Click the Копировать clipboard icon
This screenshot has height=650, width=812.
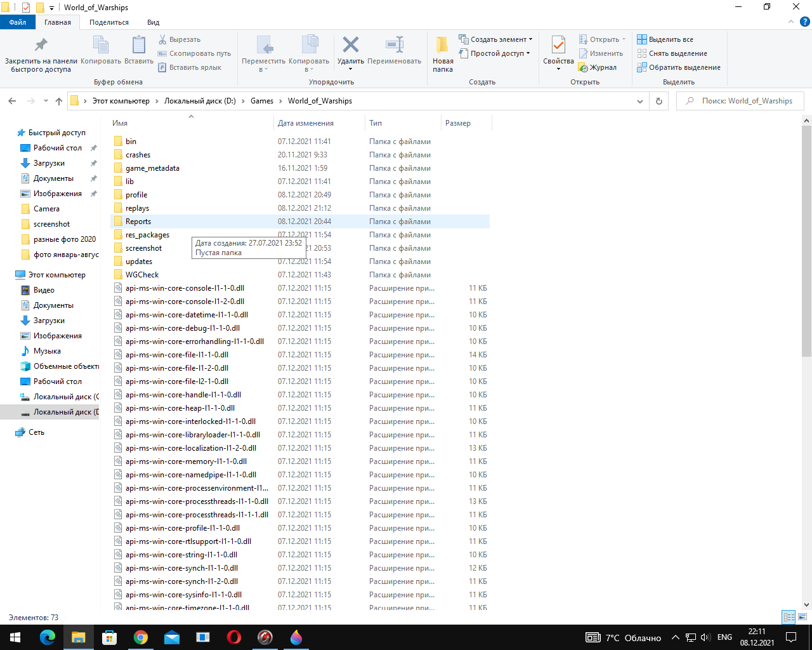(101, 51)
